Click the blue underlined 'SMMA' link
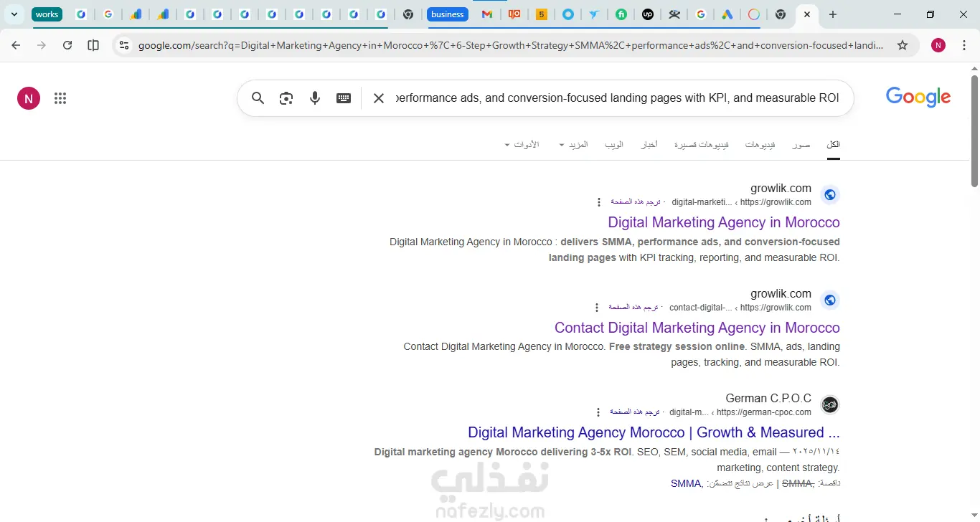The width and height of the screenshot is (980, 522). tap(686, 483)
